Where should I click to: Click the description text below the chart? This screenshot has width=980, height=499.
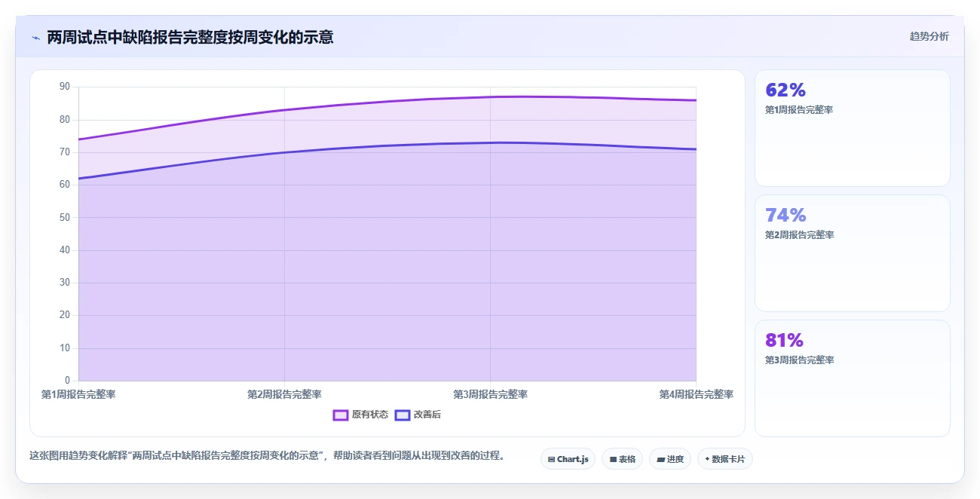[x=267, y=455]
